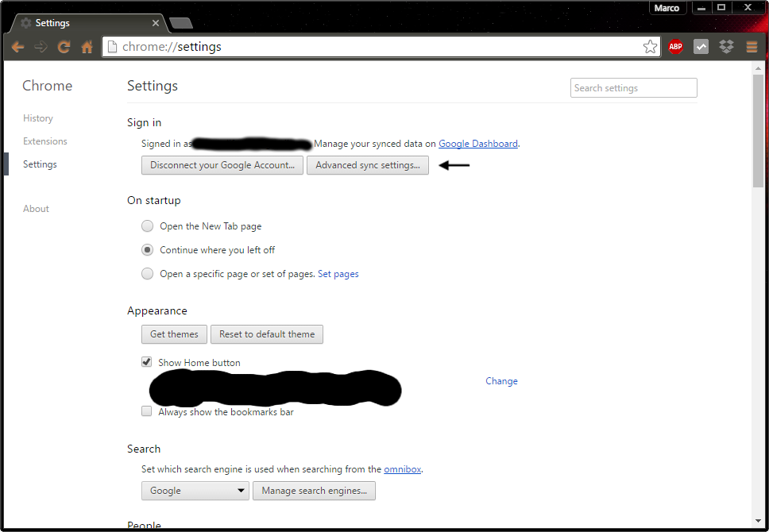Click the Change home page link
Screen dimensions: 769x532
click(x=501, y=381)
